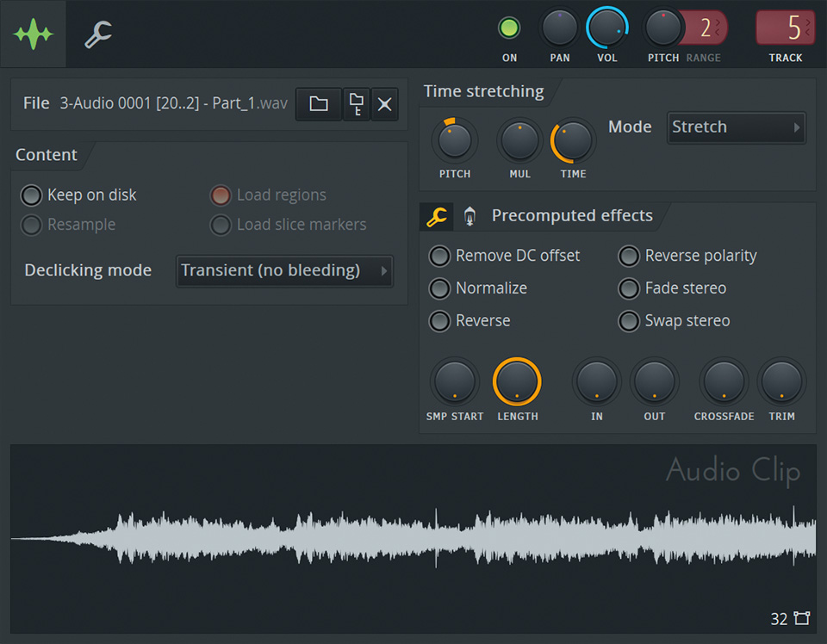Click the LENGTH knob
Screen dimensions: 827x644
(x=517, y=381)
